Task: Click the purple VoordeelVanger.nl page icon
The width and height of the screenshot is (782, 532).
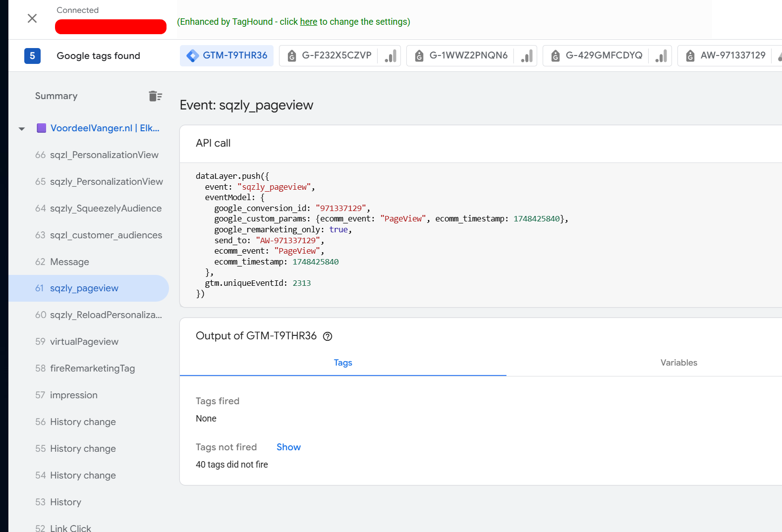Action: tap(42, 128)
